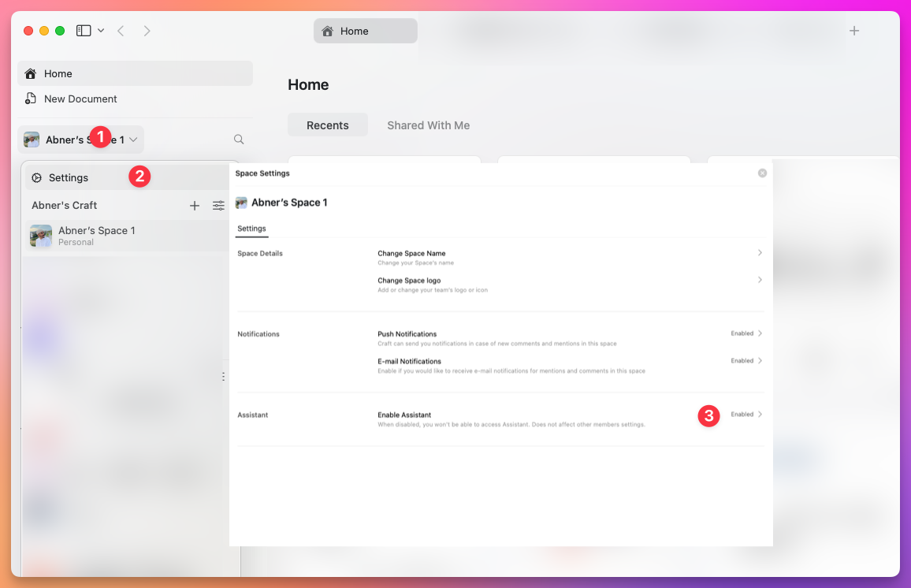Add a new tab with plus icon

point(854,31)
